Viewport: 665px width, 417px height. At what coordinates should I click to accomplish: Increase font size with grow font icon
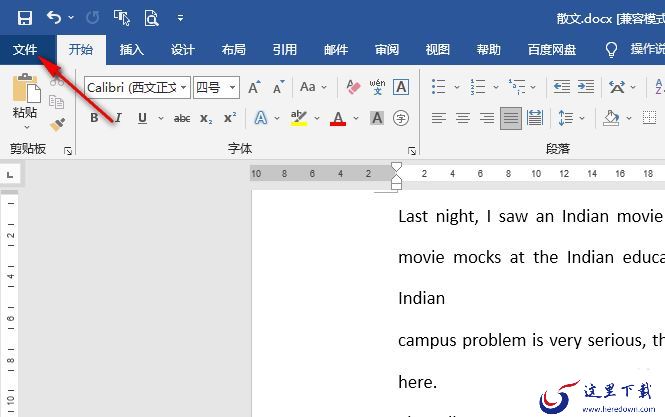coord(254,87)
